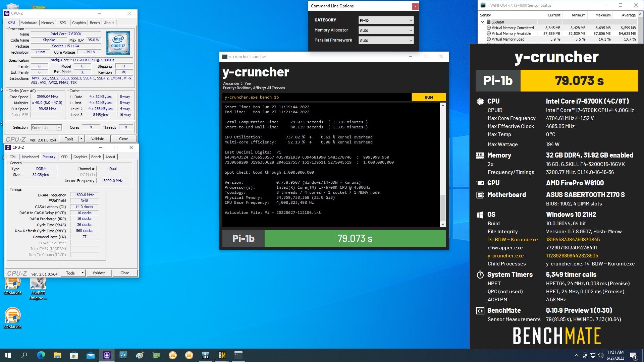Screen dimensions: 644x362
Task: Close the Command Line Options window
Action: (x=415, y=6)
